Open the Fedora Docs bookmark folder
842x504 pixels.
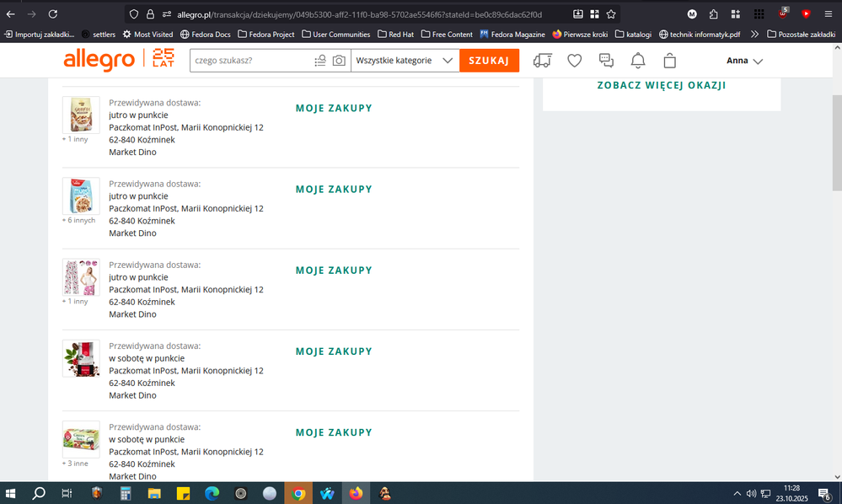click(202, 35)
